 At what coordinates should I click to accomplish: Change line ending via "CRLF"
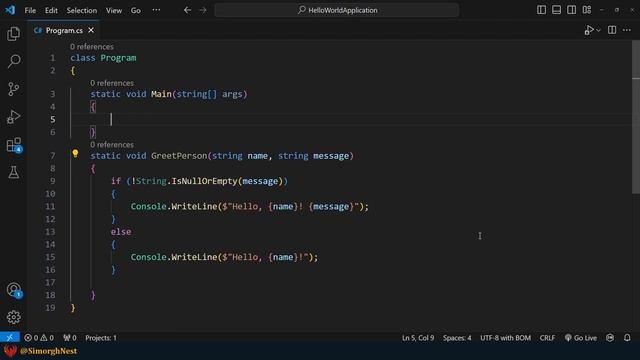point(547,338)
